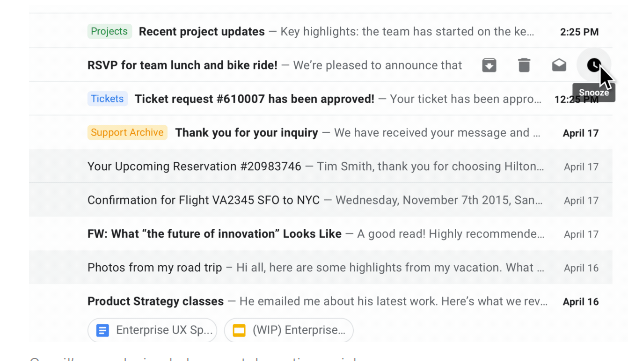
Task: Open the (WIP) Enterprise slides attachment
Action: (289, 330)
